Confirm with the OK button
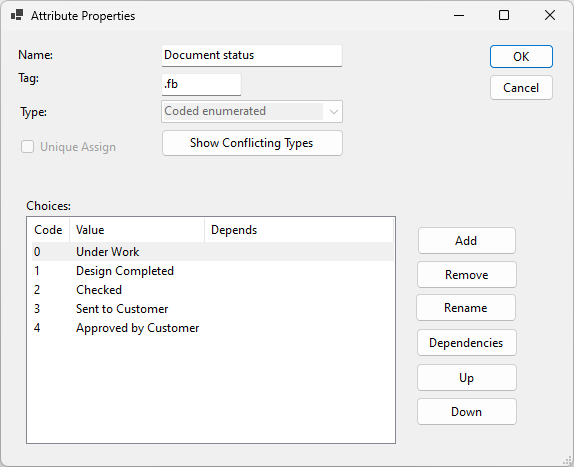The height and width of the screenshot is (467, 574). (x=521, y=57)
